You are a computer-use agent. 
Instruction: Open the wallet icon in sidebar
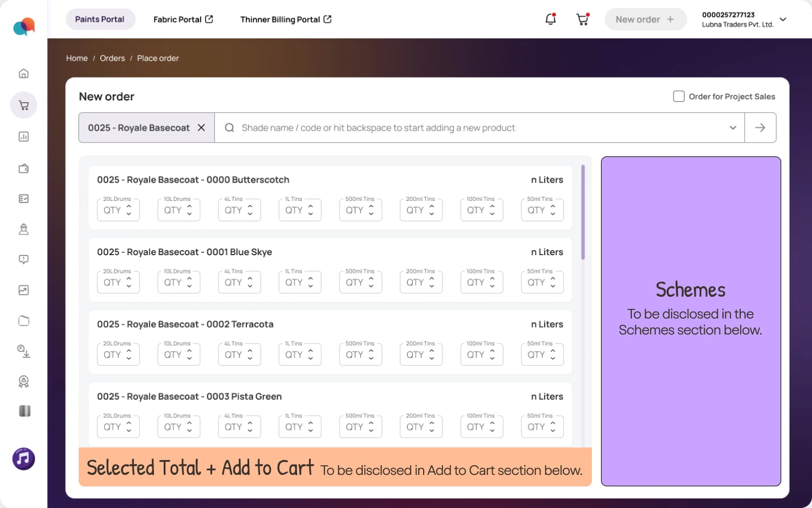[23, 168]
